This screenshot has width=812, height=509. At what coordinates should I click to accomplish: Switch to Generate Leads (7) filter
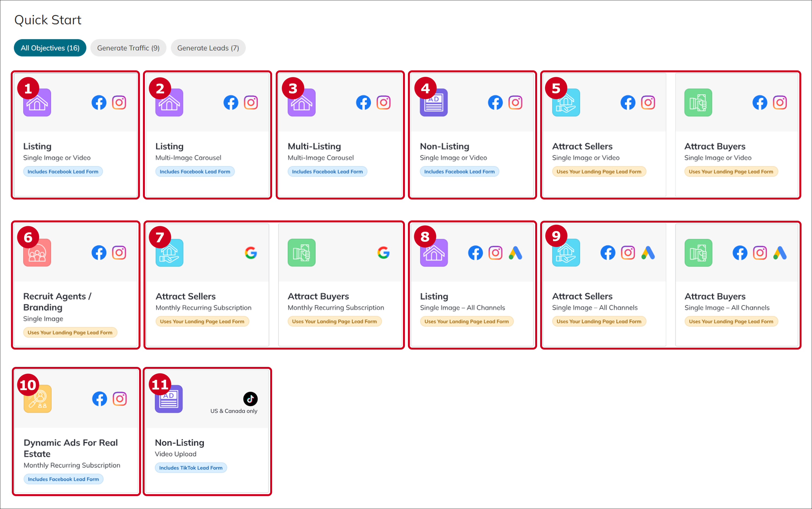click(208, 48)
